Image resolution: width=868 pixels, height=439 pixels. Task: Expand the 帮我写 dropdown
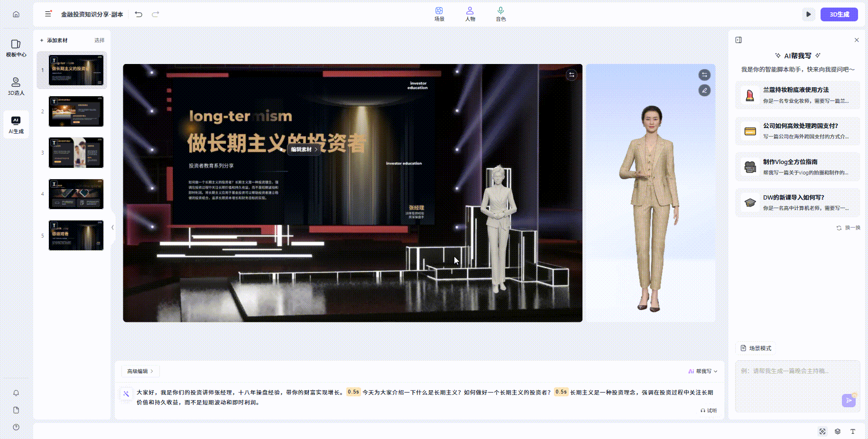tap(703, 371)
